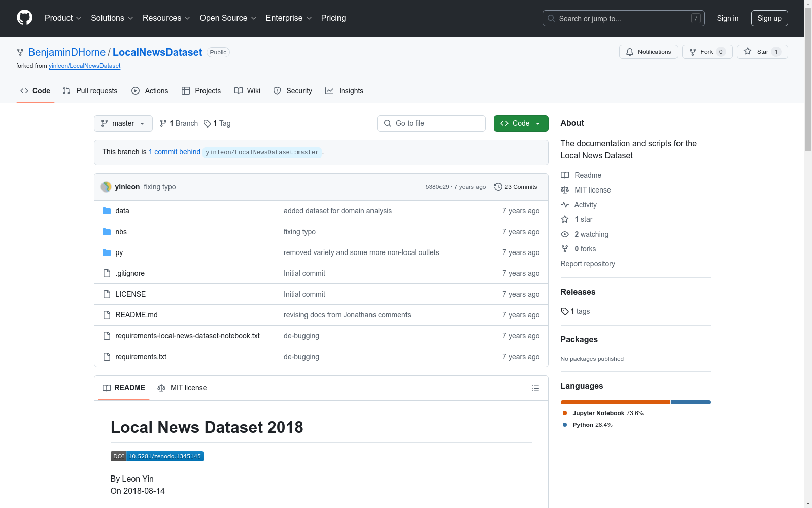This screenshot has height=508, width=812.
Task: Click the requirements-local-news-dataset-notebook.txt file icon
Action: [x=107, y=336]
